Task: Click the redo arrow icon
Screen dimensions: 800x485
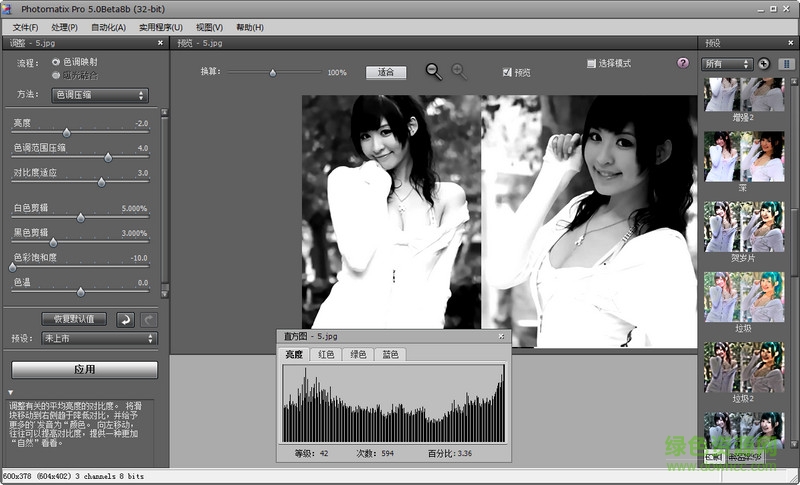Action: 149,319
